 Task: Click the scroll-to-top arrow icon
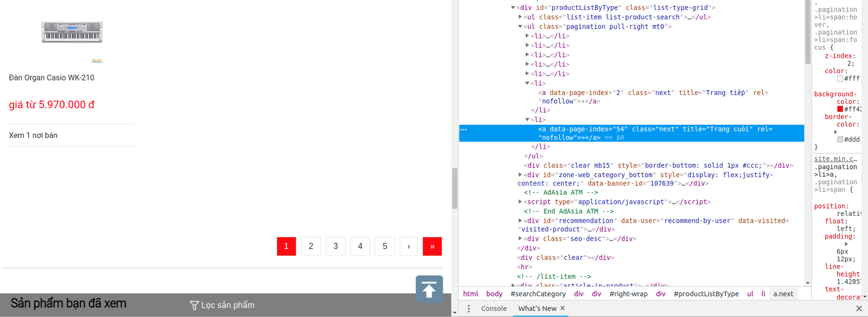(x=429, y=289)
